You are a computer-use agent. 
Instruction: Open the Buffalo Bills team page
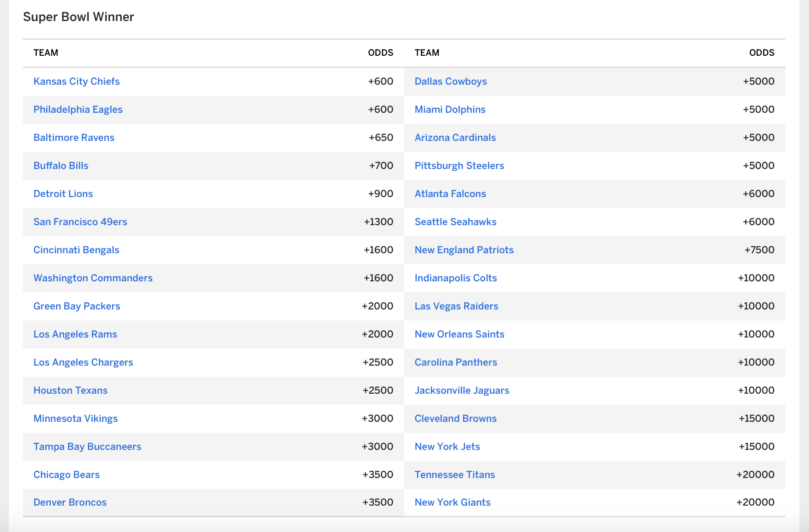pyautogui.click(x=61, y=165)
